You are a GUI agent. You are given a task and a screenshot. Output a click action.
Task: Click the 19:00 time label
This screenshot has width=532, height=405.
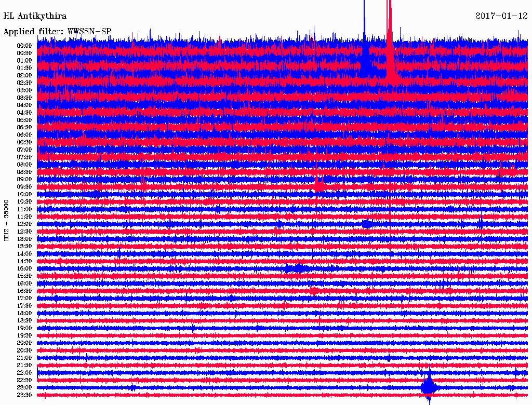coord(24,328)
